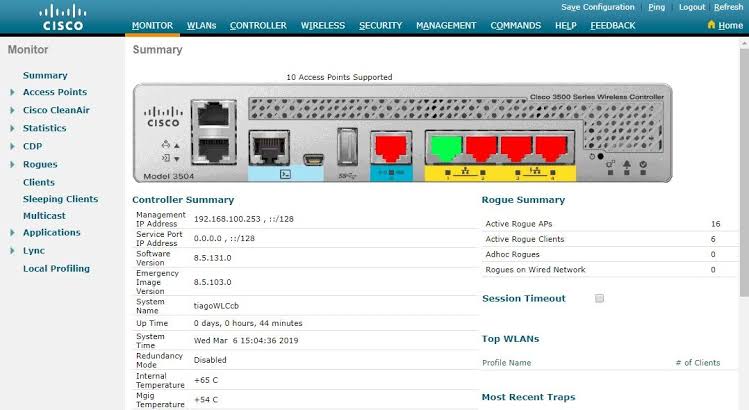This screenshot has width=749, height=410.
Task: Open the WIRELESS menu tab
Action: coord(323,25)
